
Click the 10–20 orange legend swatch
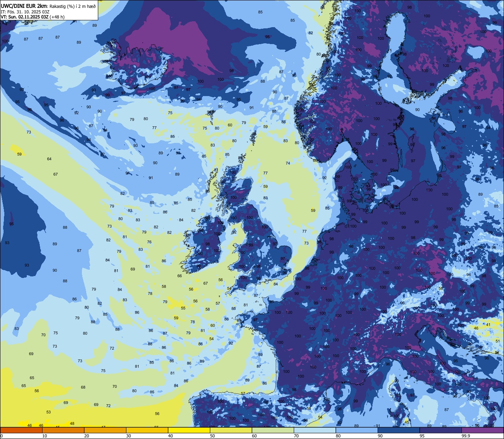[x=63, y=430]
